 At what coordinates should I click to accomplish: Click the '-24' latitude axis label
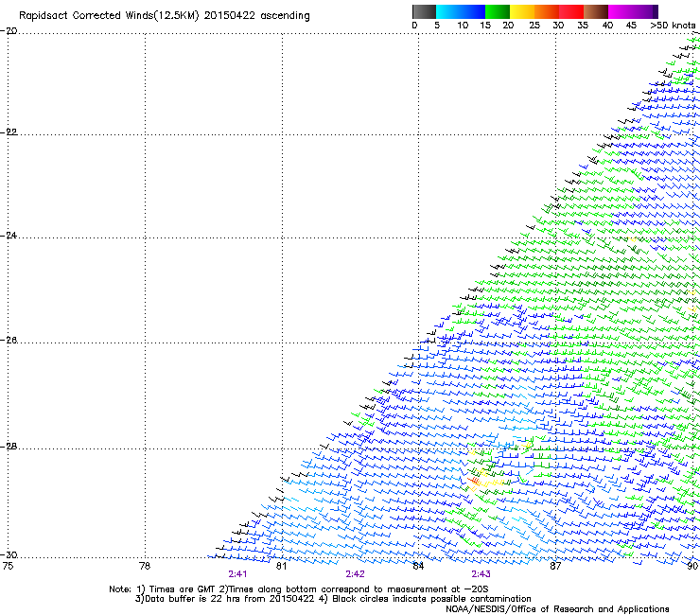click(9, 235)
